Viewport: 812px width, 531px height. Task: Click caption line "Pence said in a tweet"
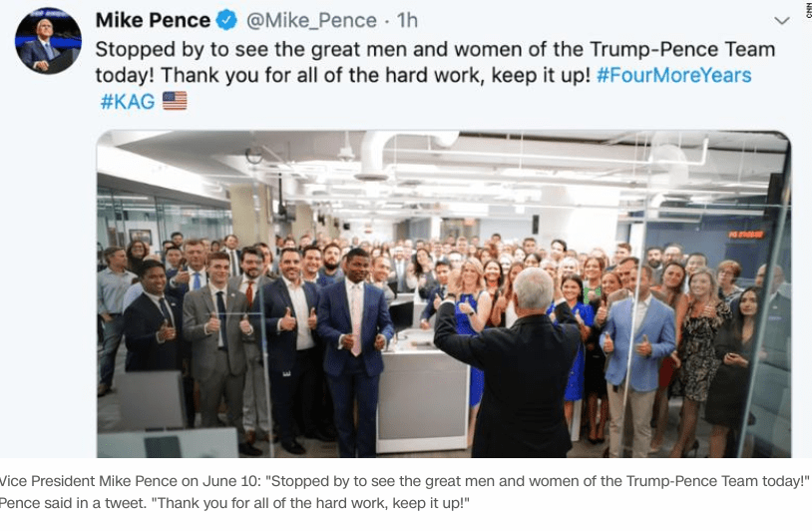click(x=231, y=501)
